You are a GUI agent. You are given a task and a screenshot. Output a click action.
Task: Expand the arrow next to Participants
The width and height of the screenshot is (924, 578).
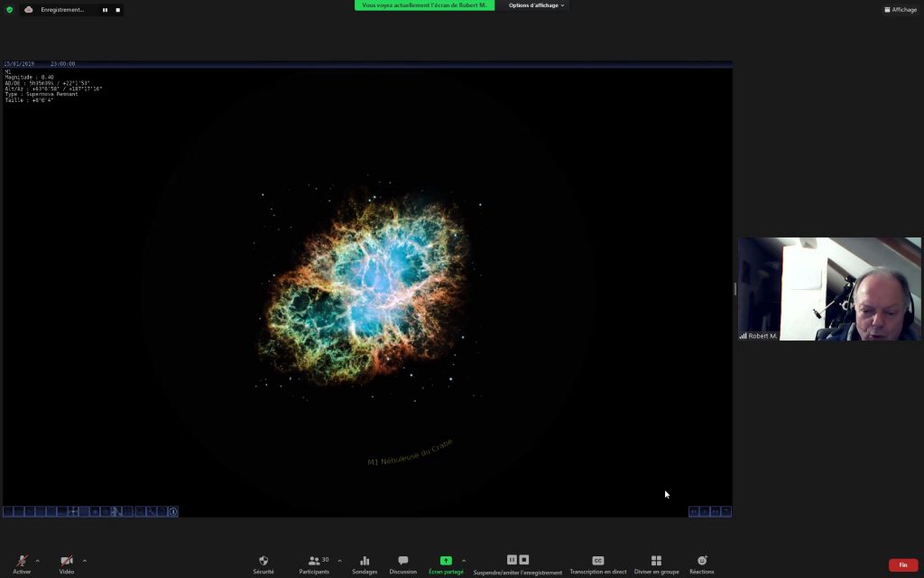point(339,561)
